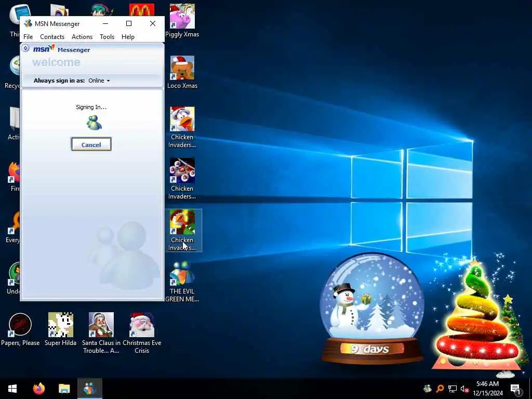This screenshot has width=532, height=399.
Task: Minimize the MSN Messenger window
Action: (x=105, y=23)
